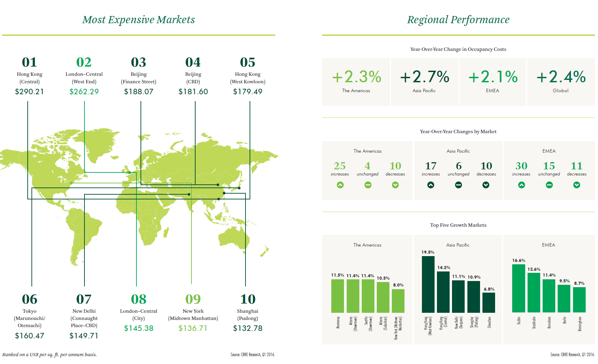
Task: Select Asia Pacific increases up-arrow icon
Action: (431, 185)
